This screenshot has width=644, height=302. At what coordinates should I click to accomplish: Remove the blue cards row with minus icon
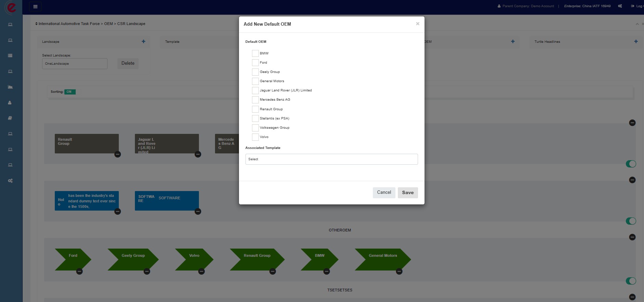coord(632,180)
